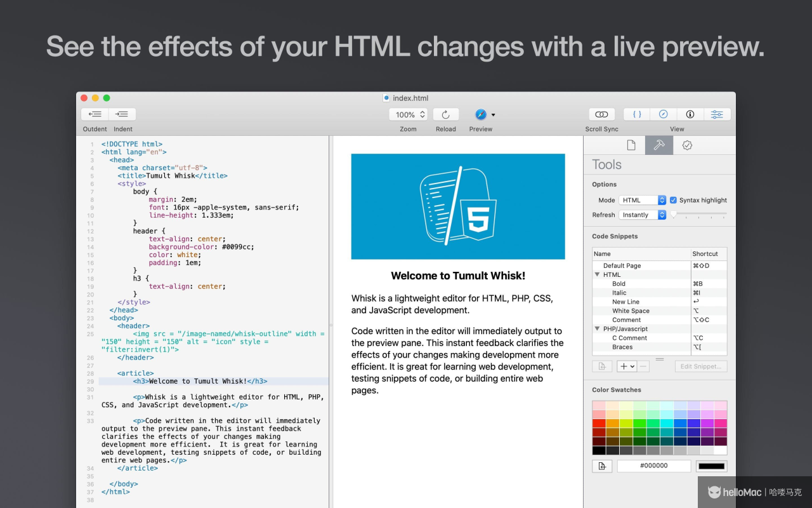The image size is (812, 508).
Task: Click the Welcome to Tumult Whisk! heading
Action: (x=458, y=276)
